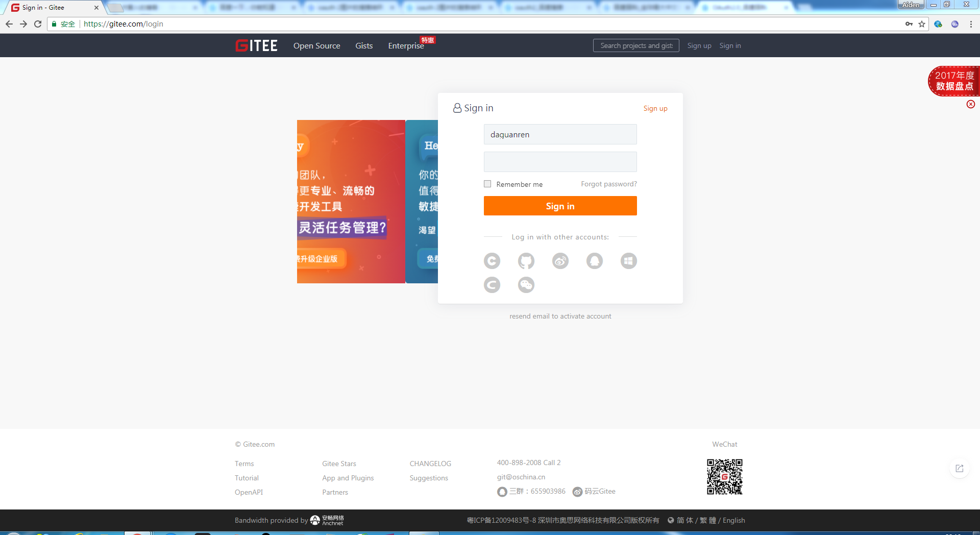Open the 码云Gitee Weibo link
Screen dimensions: 980x535
click(x=594, y=491)
